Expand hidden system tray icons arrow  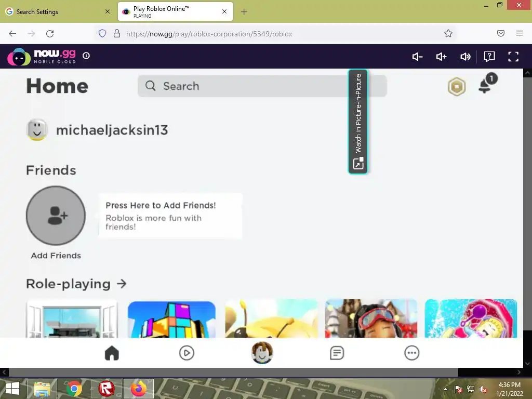pos(446,389)
